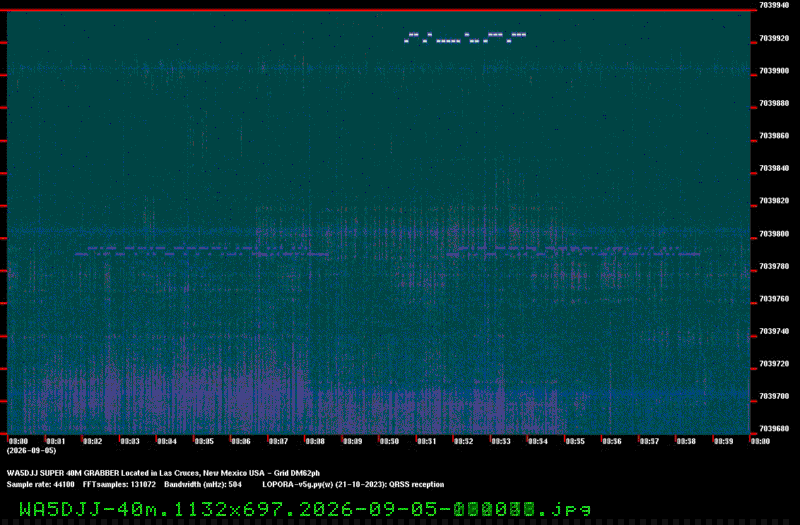Screen dimensions: 800x525
Task: Select the 7039860 frequency label
Action: click(x=774, y=136)
